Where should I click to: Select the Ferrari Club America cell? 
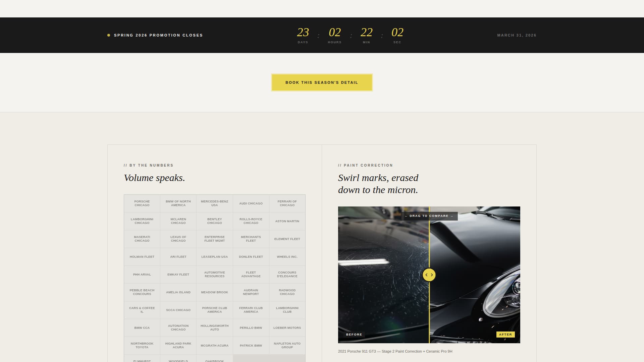(x=251, y=310)
